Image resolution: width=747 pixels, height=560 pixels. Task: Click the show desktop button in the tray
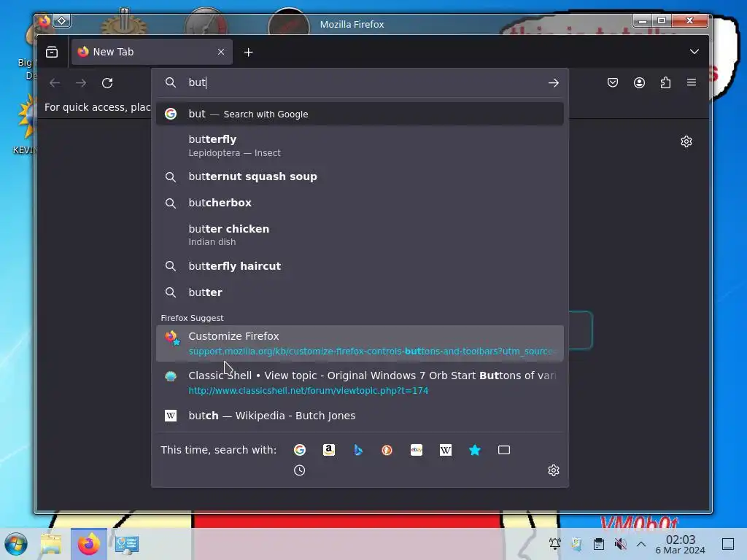pyautogui.click(x=728, y=544)
